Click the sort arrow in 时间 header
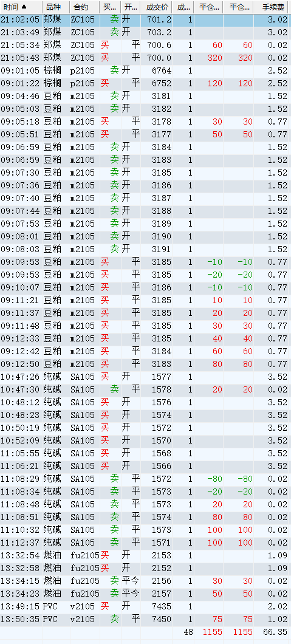Image resolution: width=291 pixels, height=644 pixels. (24, 7)
